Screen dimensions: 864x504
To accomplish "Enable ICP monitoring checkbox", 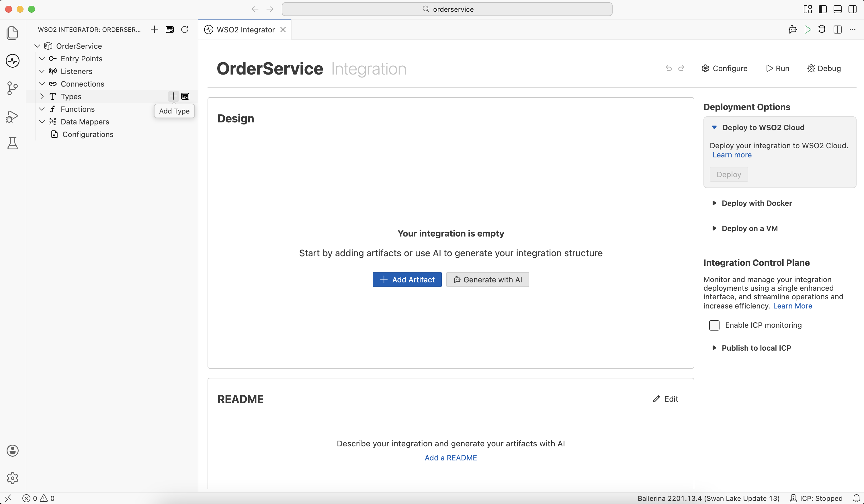I will point(714,325).
